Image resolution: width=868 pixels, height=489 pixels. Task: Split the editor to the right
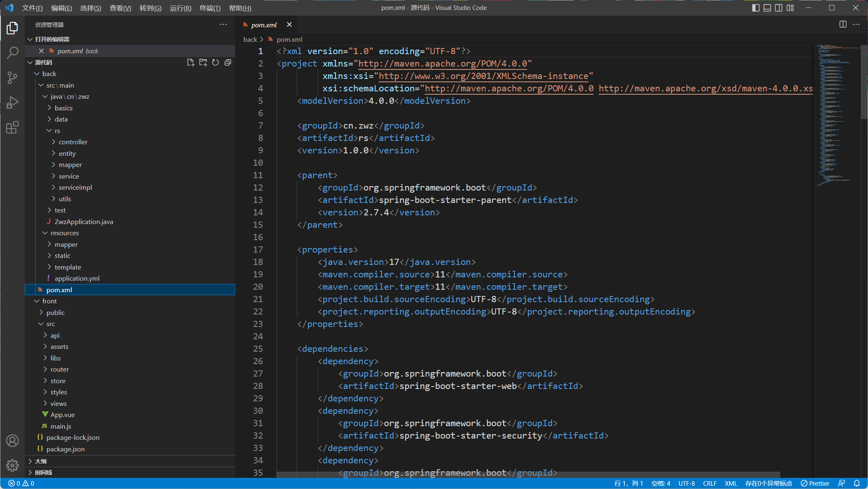click(x=843, y=24)
